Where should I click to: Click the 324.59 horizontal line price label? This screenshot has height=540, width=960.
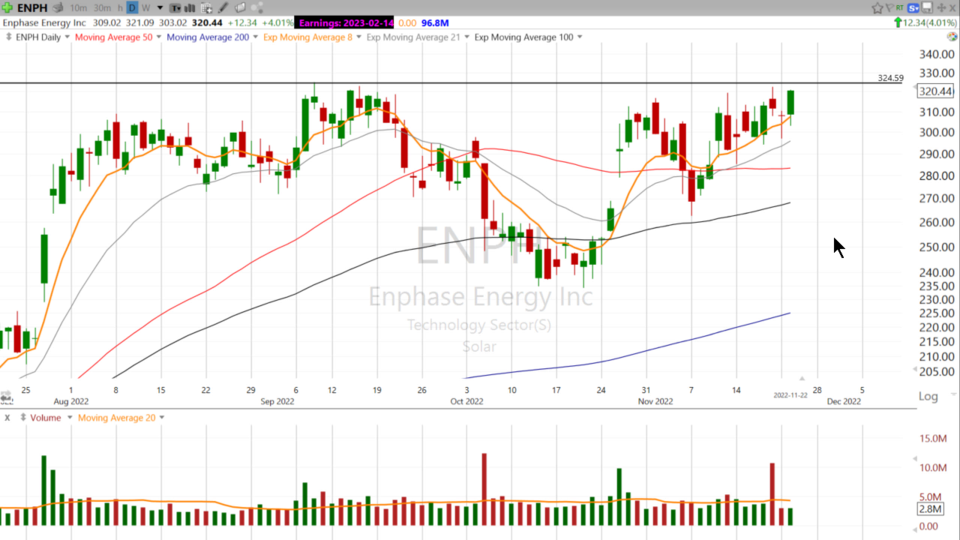tap(890, 78)
